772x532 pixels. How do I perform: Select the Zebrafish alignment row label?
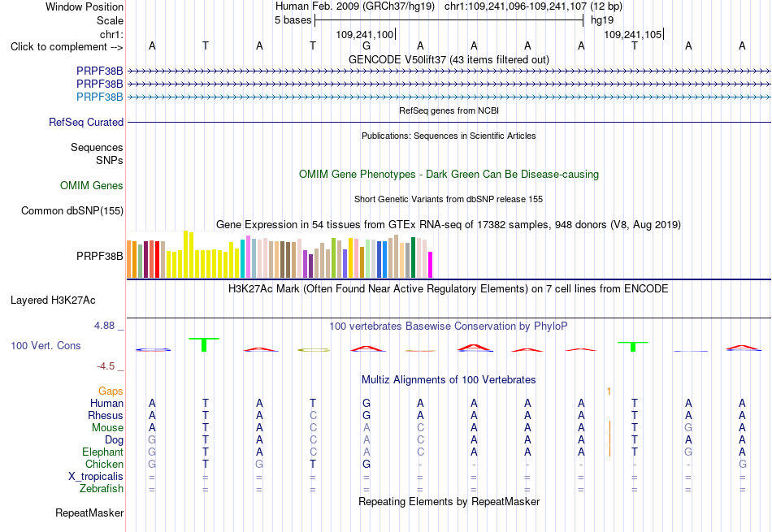pyautogui.click(x=102, y=489)
